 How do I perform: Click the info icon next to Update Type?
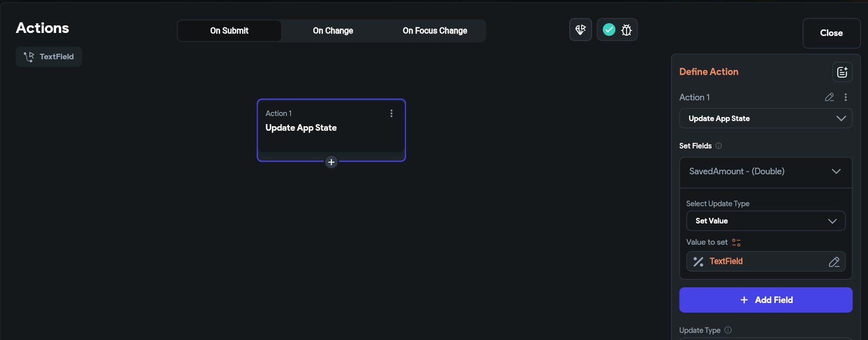point(728,330)
